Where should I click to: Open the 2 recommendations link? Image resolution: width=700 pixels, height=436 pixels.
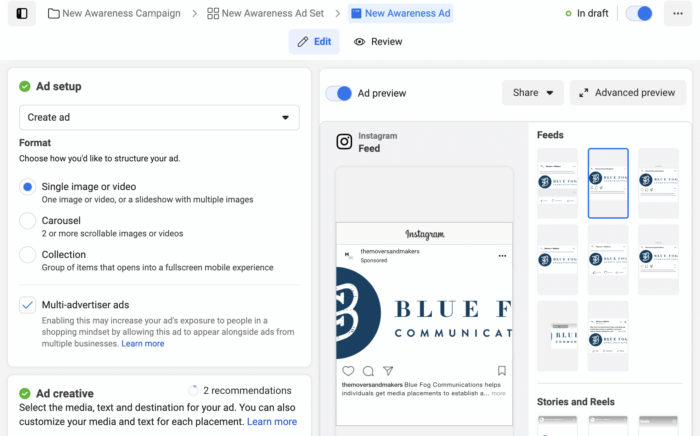click(x=247, y=390)
